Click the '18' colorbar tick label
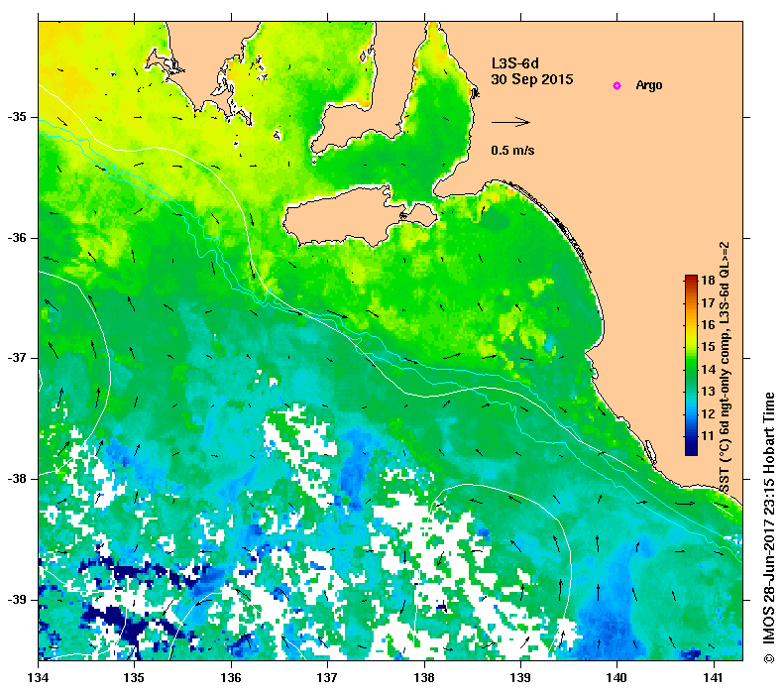 pos(708,281)
